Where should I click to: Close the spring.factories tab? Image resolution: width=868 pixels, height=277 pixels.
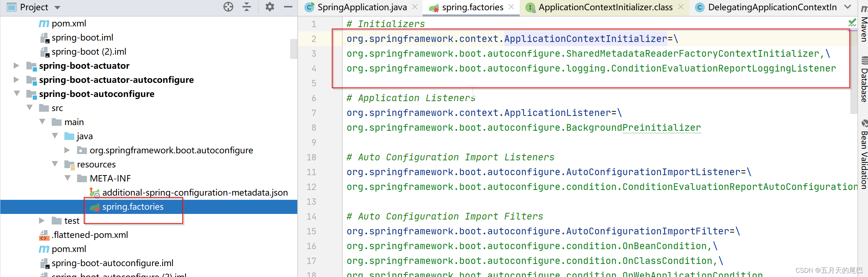[x=511, y=7]
